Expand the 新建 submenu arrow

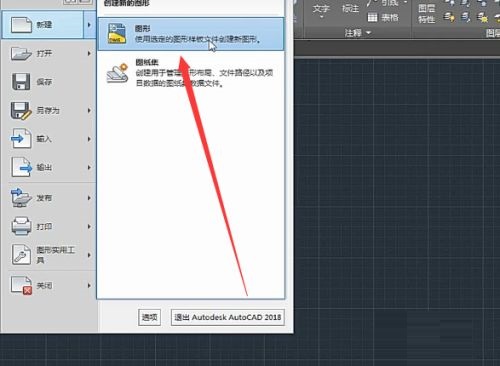89,25
